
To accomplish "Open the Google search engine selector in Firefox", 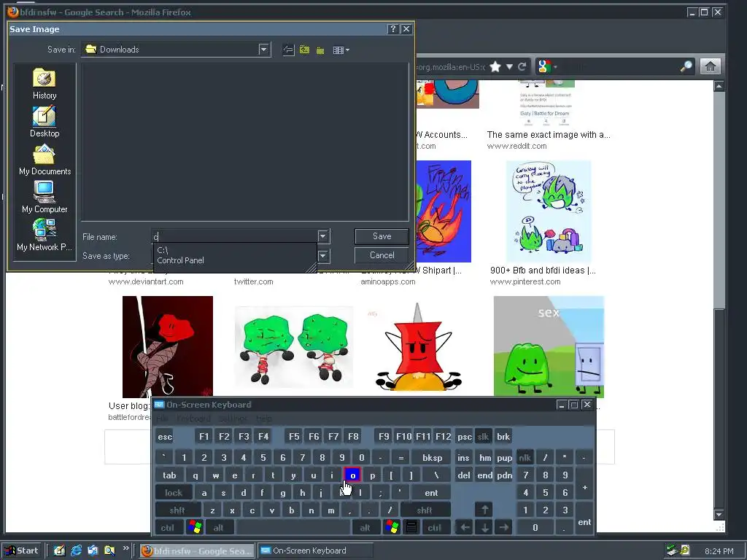I will 546,66.
